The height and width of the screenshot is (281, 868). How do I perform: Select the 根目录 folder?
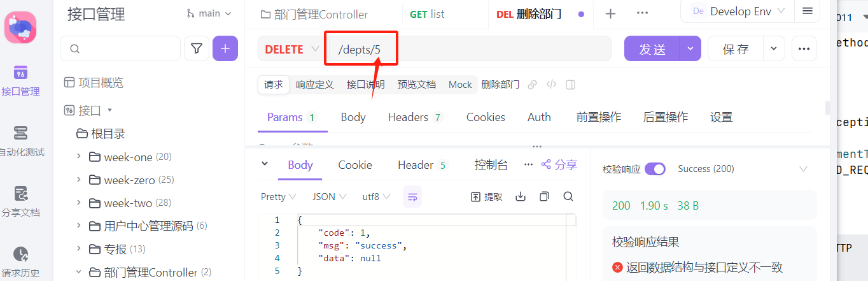tap(101, 134)
